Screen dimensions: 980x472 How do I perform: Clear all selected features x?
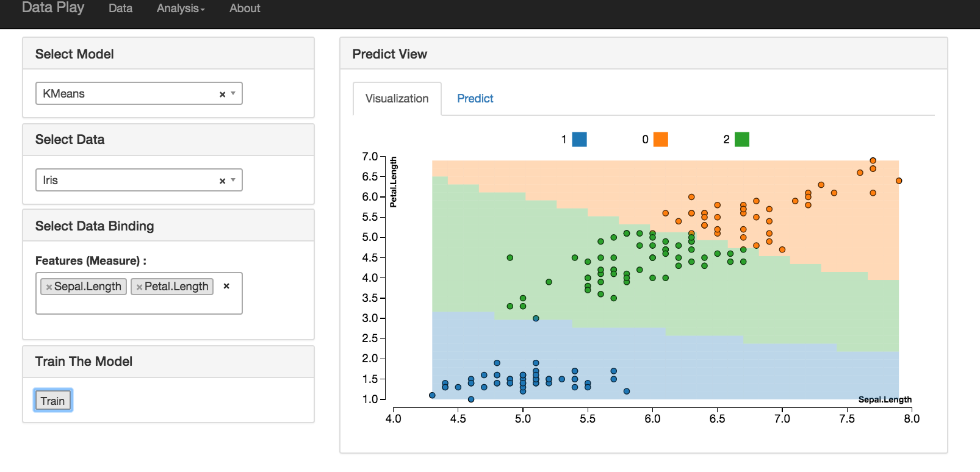(x=226, y=286)
